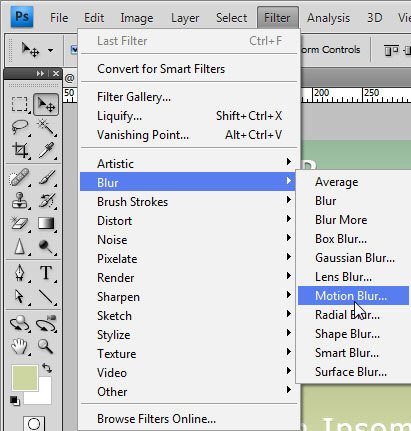Choose Motion Blur

tap(353, 296)
